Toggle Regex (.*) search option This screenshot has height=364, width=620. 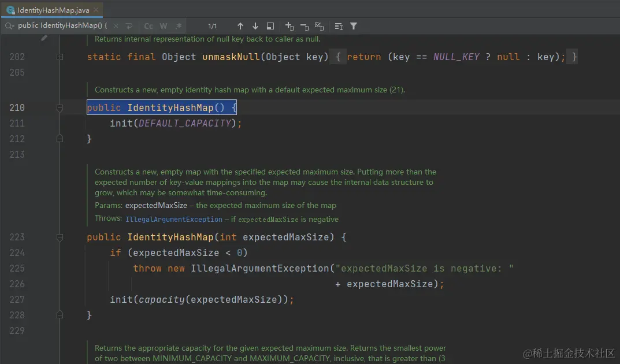point(179,26)
